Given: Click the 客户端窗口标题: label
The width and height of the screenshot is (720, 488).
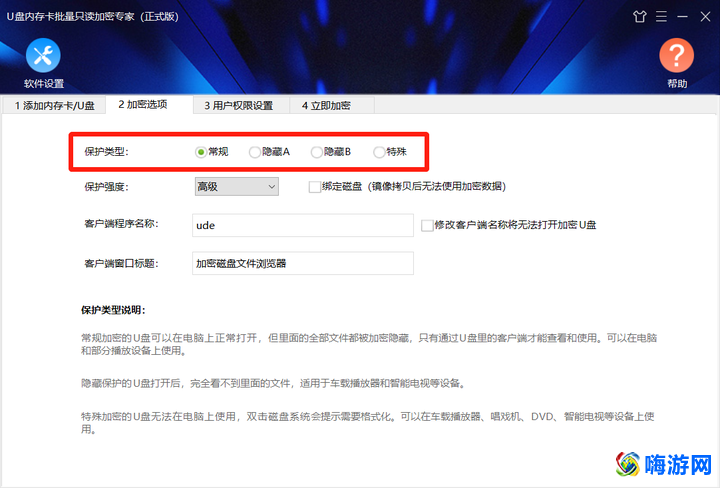Looking at the screenshot, I should (x=122, y=264).
